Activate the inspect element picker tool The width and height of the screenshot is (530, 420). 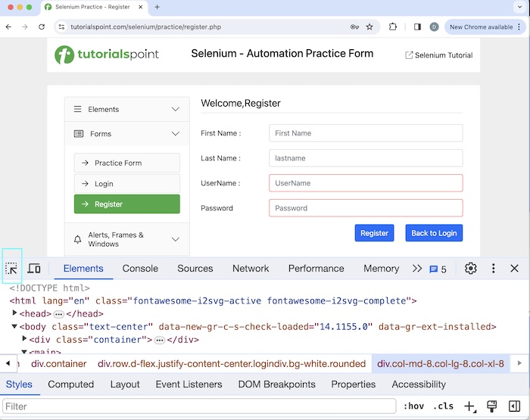[11, 269]
